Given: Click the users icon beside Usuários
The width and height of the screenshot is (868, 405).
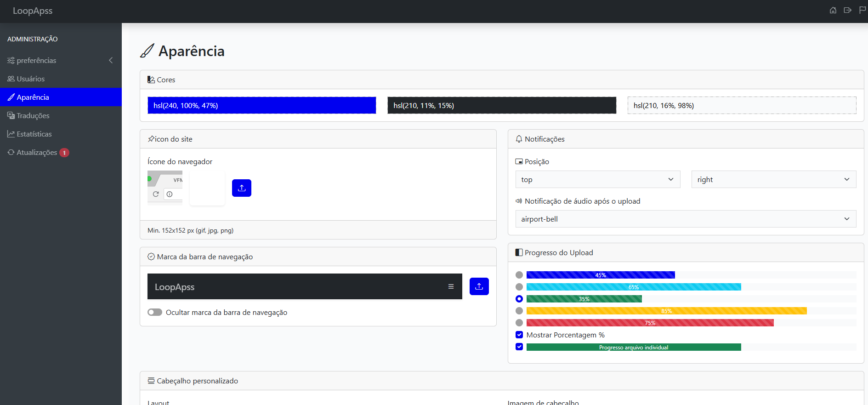Looking at the screenshot, I should point(11,79).
